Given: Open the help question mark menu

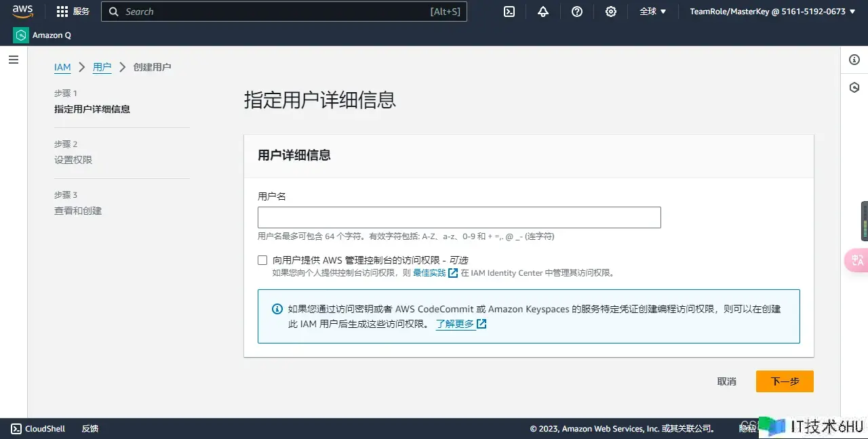Looking at the screenshot, I should point(577,12).
